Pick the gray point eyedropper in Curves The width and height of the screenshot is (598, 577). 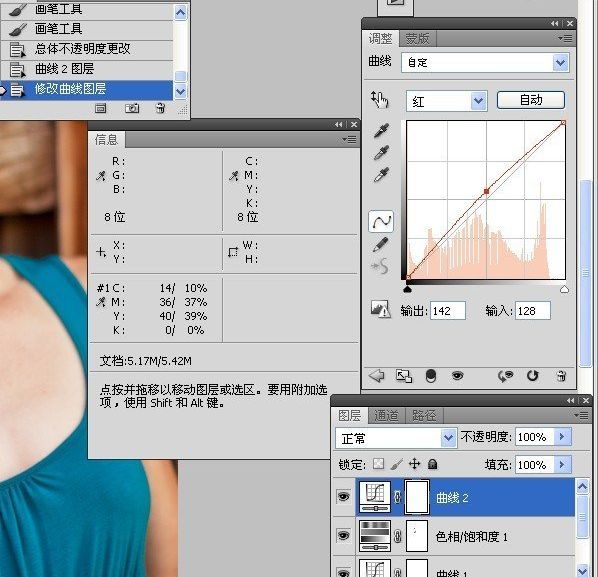(x=381, y=153)
